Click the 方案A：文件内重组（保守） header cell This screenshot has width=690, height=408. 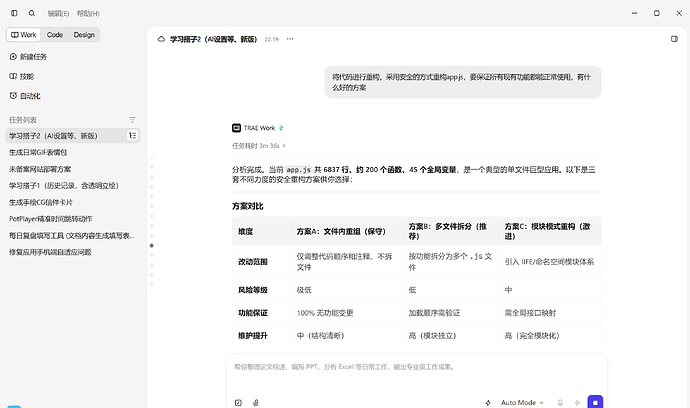coord(346,231)
